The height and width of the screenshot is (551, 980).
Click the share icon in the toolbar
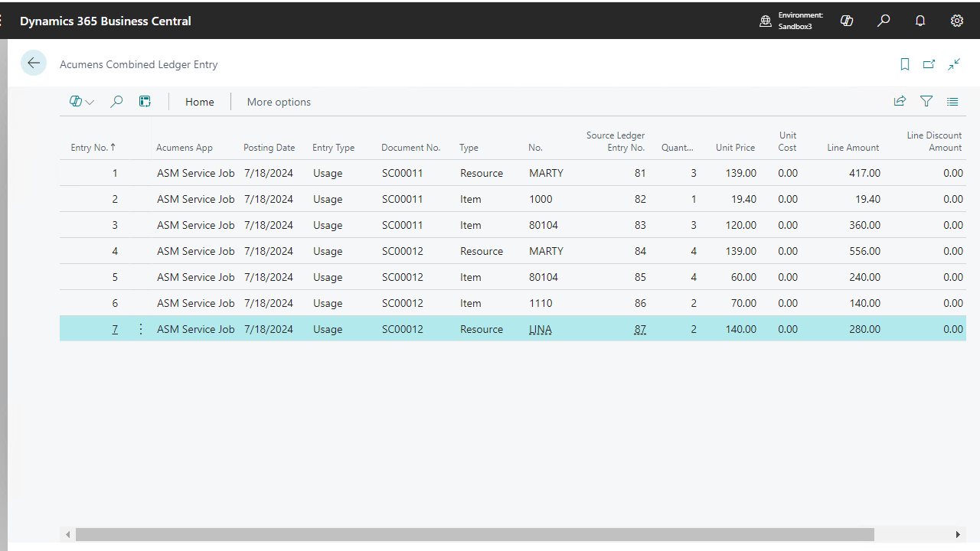[x=900, y=101]
